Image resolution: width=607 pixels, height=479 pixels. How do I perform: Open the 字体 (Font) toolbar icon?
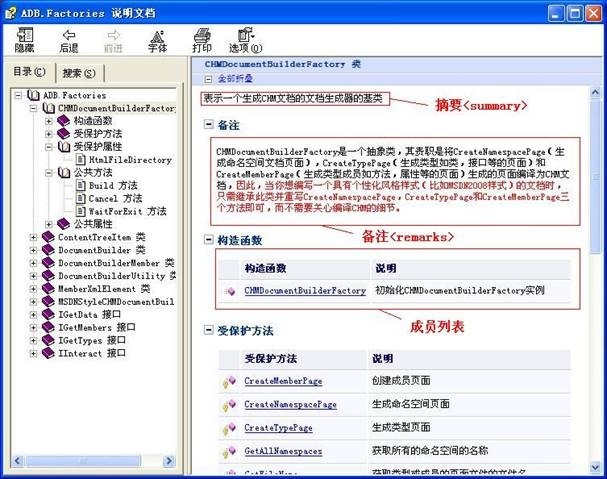tap(157, 38)
